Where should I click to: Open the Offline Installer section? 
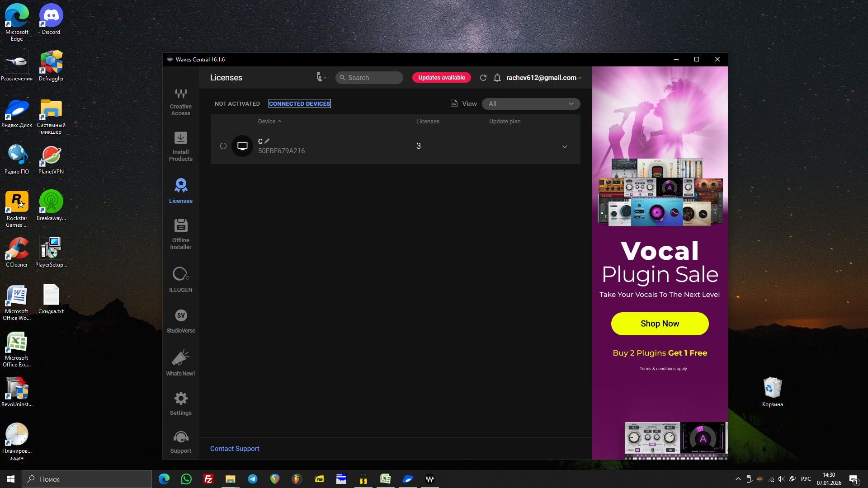click(181, 234)
